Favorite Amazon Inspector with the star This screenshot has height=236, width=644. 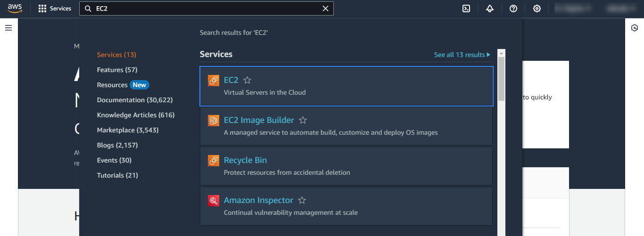pos(302,201)
